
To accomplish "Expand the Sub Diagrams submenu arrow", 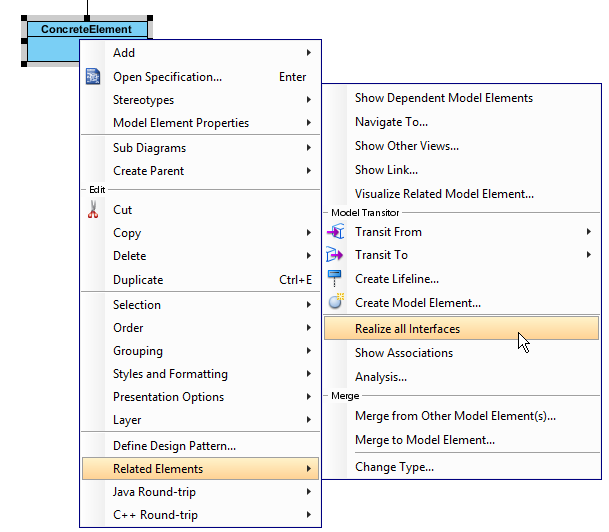I will 308,148.
